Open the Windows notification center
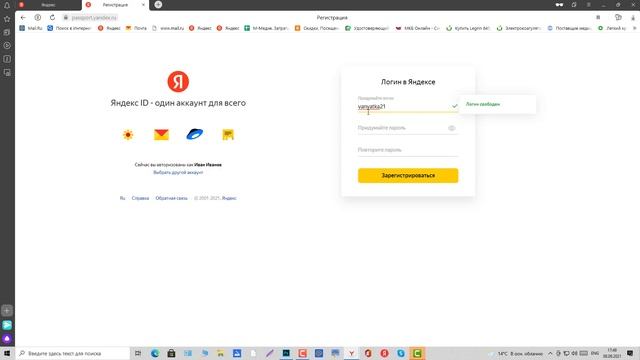 coord(631,353)
